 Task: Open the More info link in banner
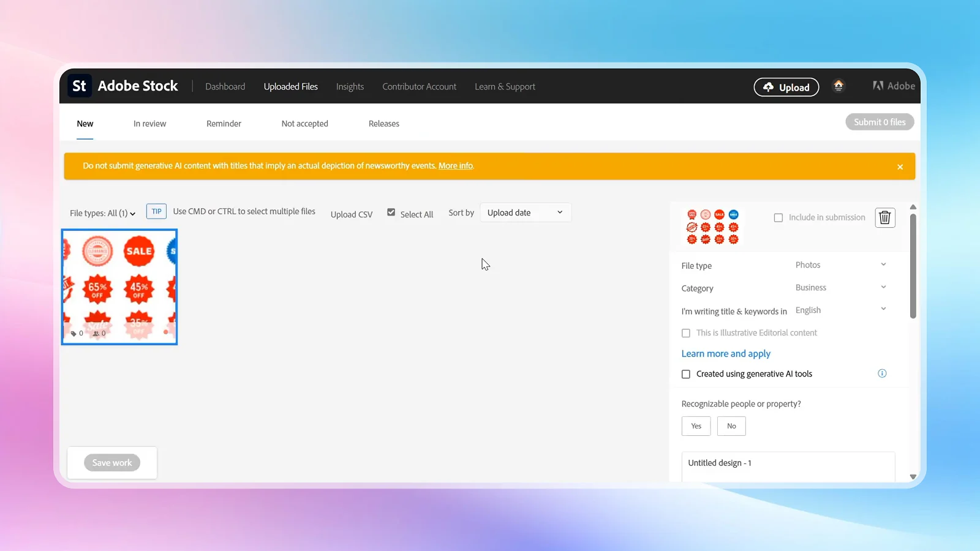(456, 166)
